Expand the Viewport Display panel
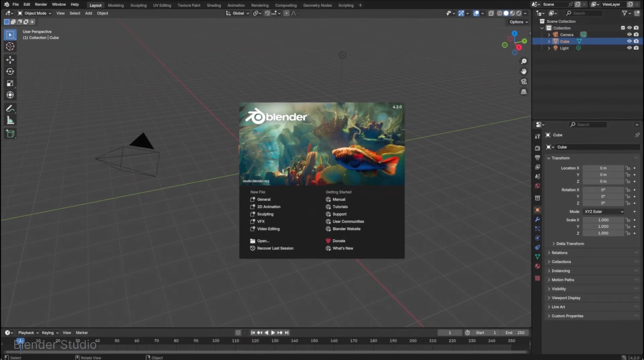 point(566,298)
